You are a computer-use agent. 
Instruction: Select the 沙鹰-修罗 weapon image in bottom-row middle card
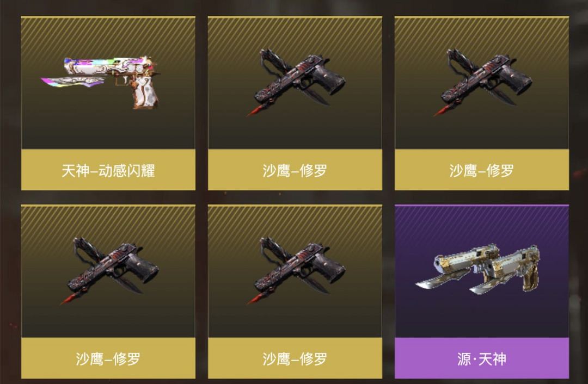295,271
